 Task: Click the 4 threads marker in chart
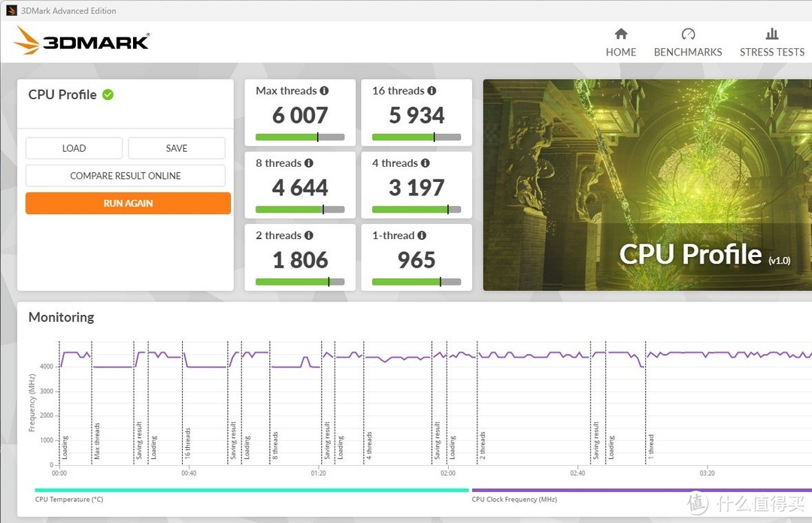click(369, 446)
